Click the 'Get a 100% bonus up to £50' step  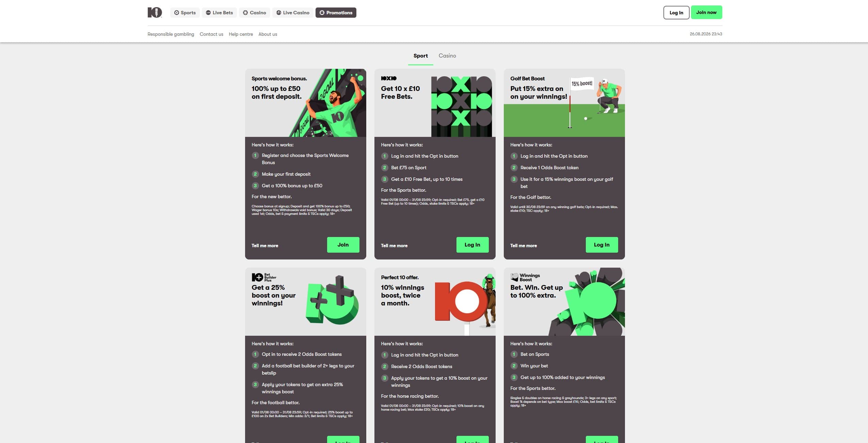(x=292, y=186)
